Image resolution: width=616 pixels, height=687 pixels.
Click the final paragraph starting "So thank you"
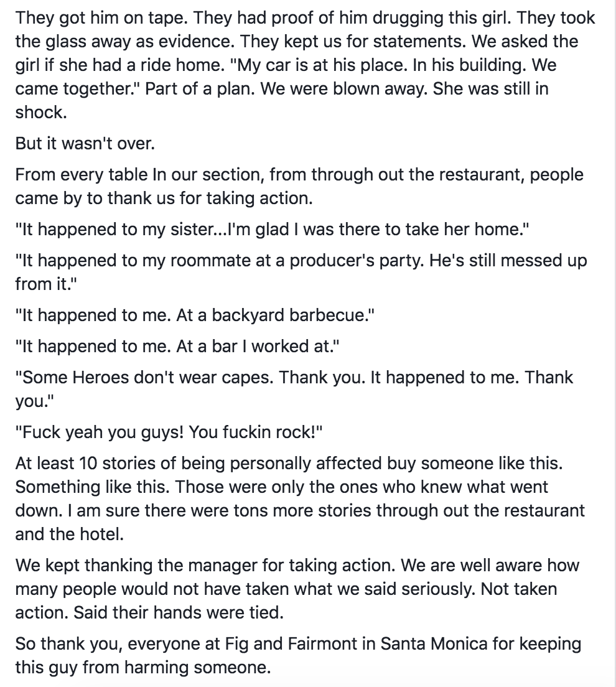[x=298, y=655]
